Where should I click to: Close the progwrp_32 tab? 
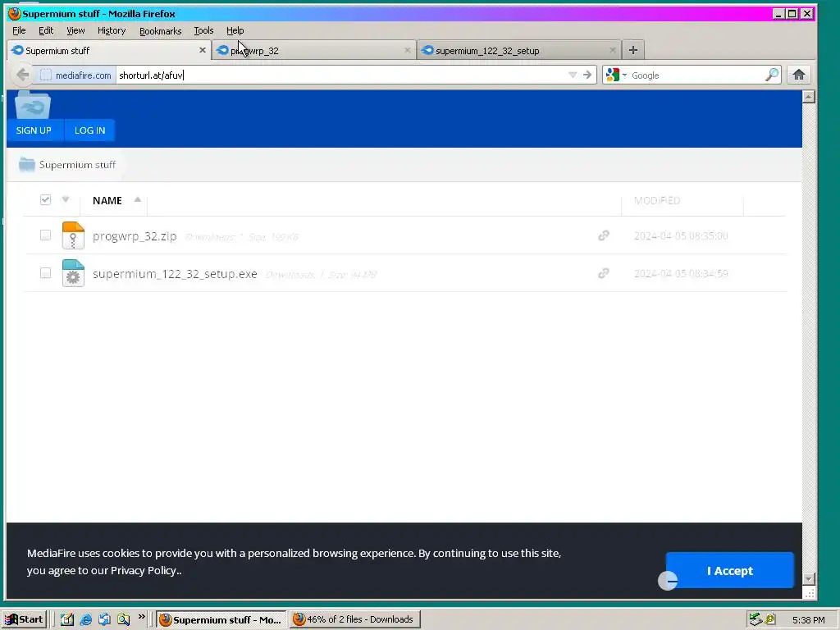pos(407,50)
